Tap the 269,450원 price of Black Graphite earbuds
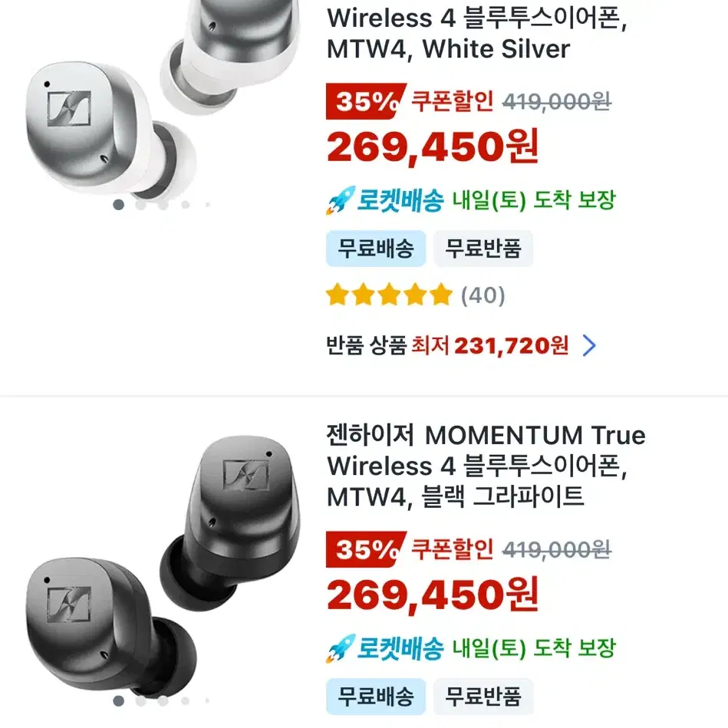Image resolution: width=728 pixels, height=728 pixels. coord(433,595)
